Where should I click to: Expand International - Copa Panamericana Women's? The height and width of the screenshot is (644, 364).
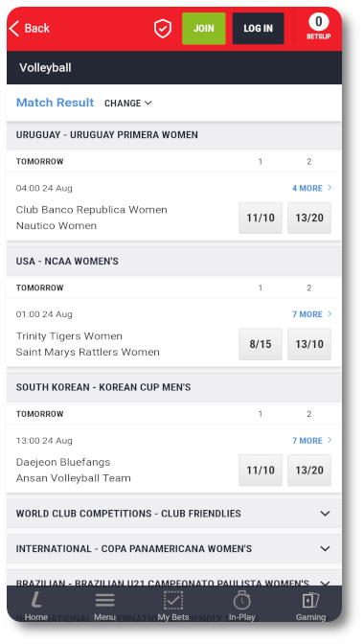coord(174,549)
